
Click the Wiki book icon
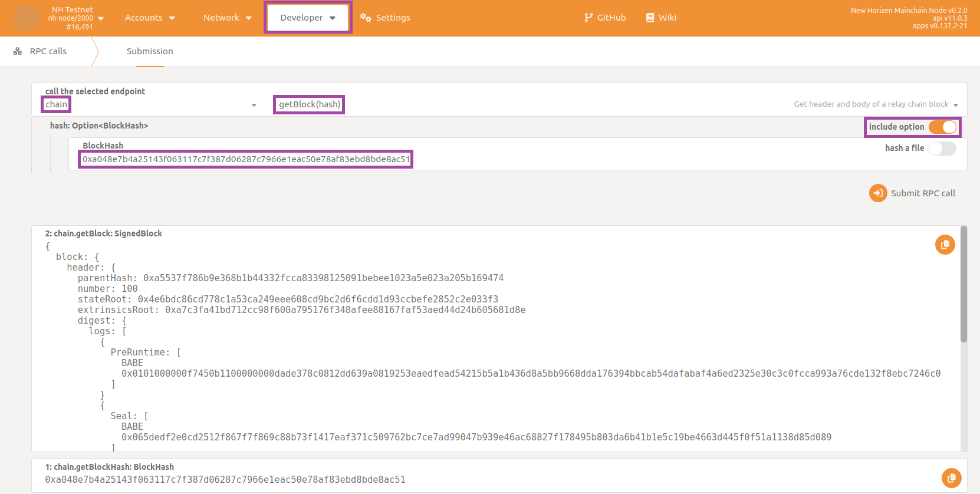(650, 18)
